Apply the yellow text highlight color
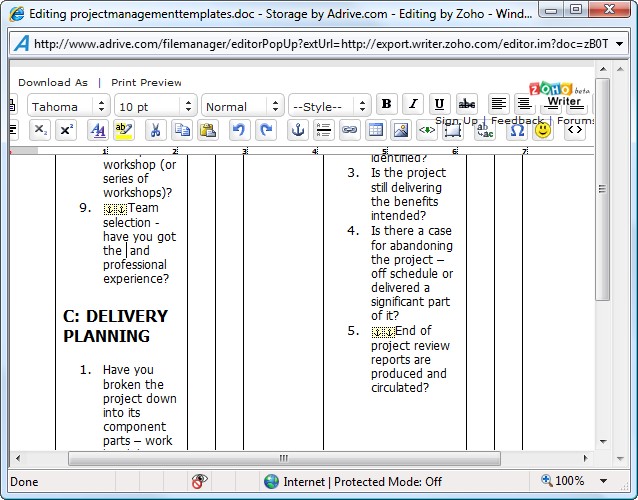Viewport: 638px width, 500px height. 124,130
